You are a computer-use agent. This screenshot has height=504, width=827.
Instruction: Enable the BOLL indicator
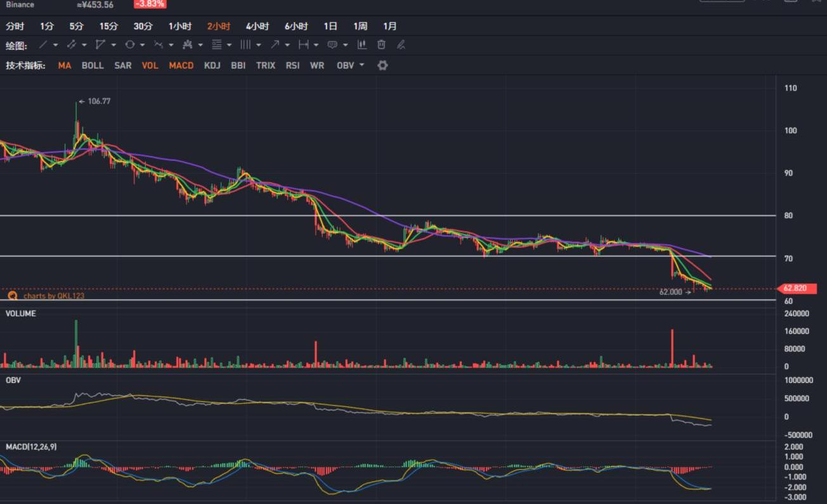[x=93, y=65]
